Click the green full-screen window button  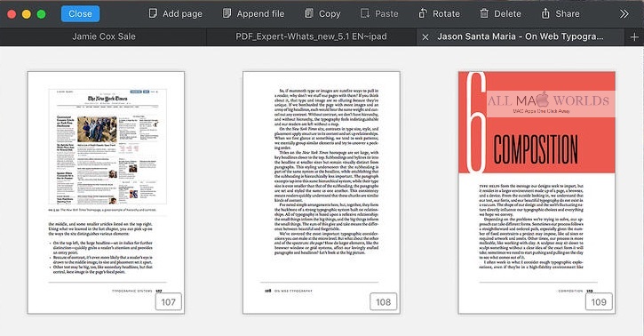(x=41, y=14)
